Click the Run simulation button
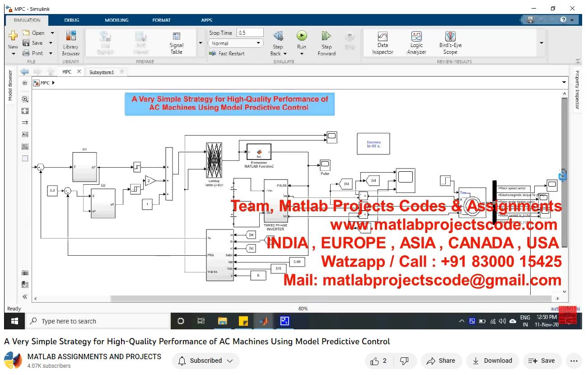Viewport: 588px width, 375px height. (302, 36)
